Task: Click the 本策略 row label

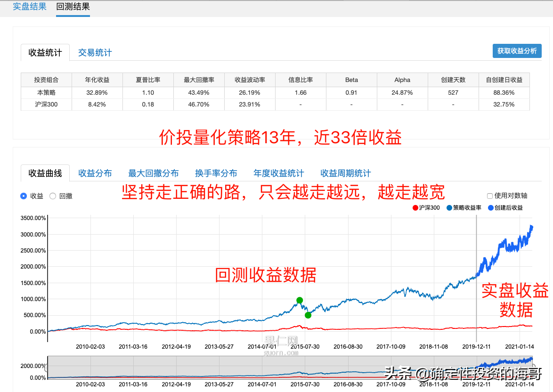Action: [46, 92]
